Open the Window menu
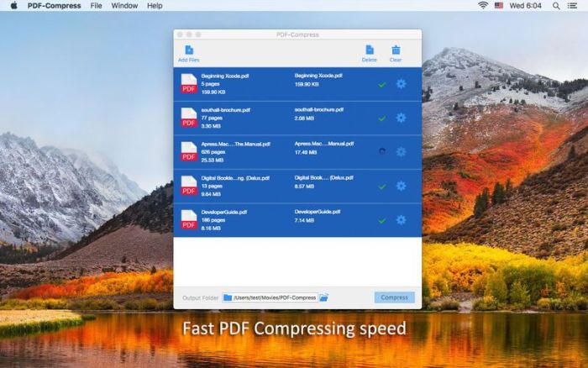The height and width of the screenshot is (368, 588). point(124,6)
